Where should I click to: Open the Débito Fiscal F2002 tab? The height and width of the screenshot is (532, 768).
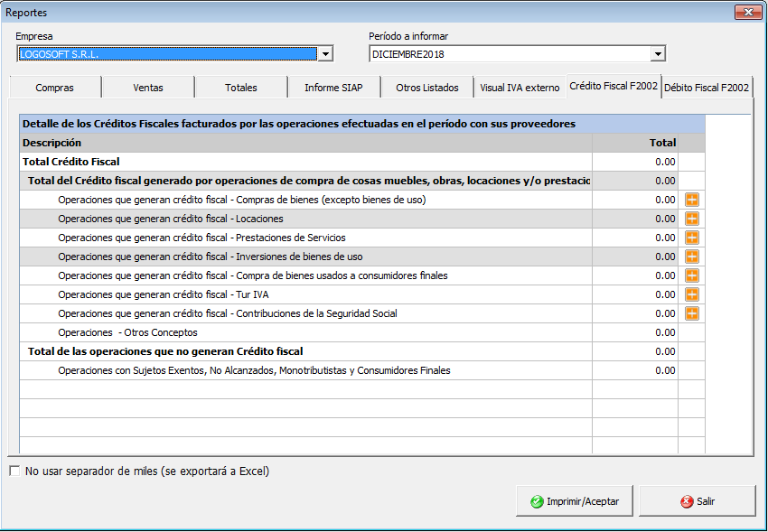point(707,88)
